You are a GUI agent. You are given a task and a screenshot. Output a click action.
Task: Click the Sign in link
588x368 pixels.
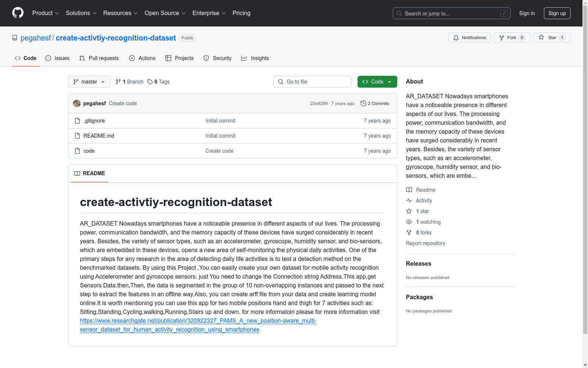coord(527,13)
